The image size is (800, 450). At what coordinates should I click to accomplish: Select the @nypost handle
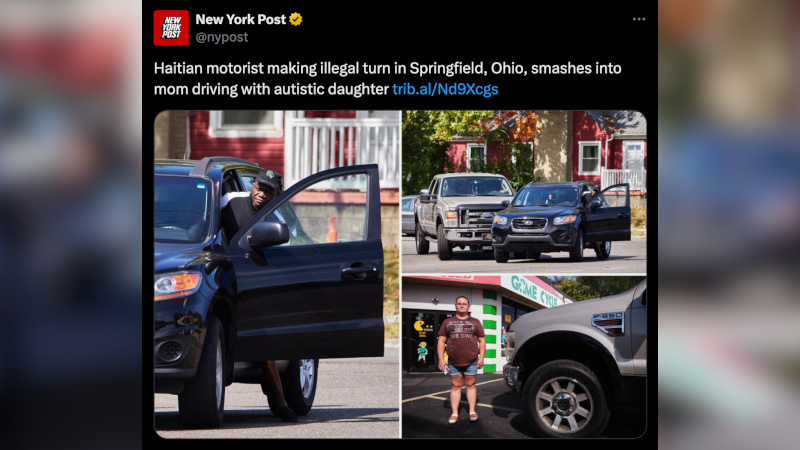(222, 37)
